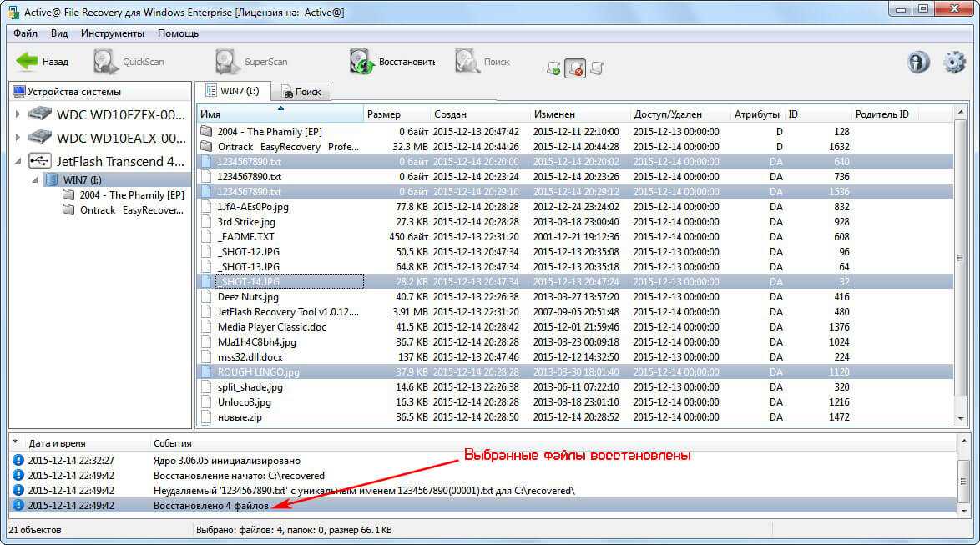Select file mss32.dll.docx
Screen dimensions: 980x545
click(250, 357)
